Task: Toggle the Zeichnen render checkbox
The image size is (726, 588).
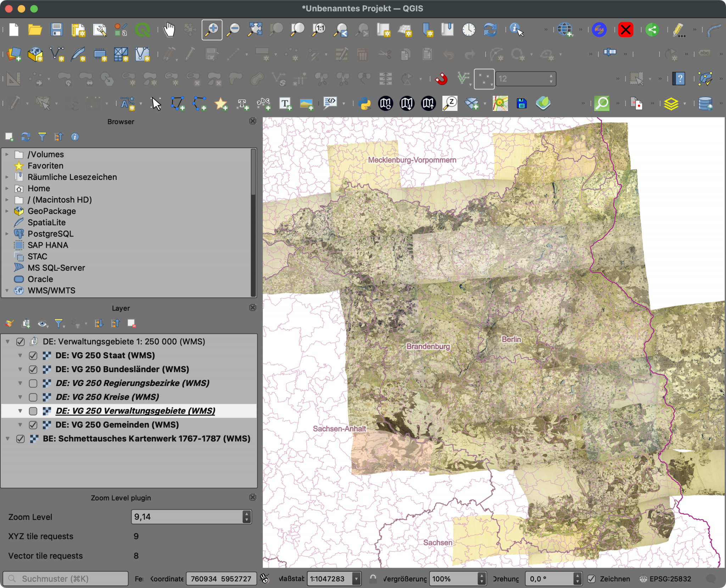Action: [591, 579]
